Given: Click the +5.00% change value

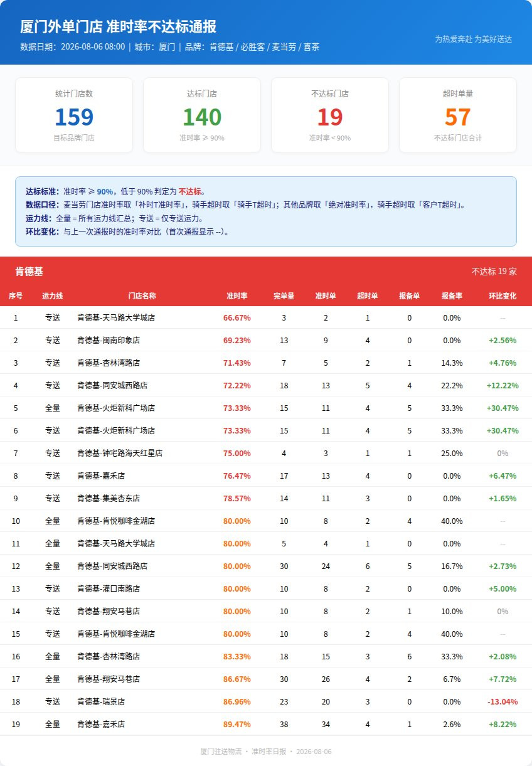Looking at the screenshot, I should [x=503, y=588].
